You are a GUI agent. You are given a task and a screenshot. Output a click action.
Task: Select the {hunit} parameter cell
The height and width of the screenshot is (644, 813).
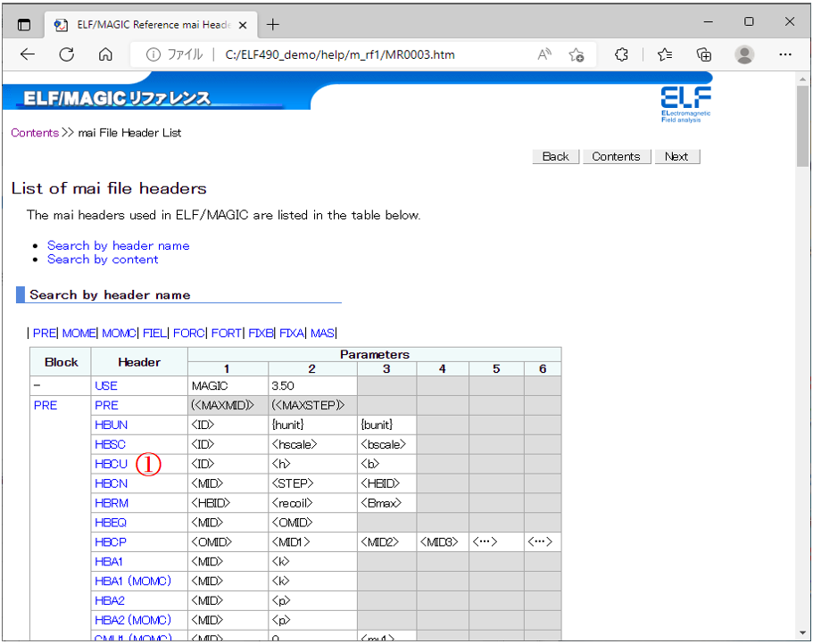pyautogui.click(x=312, y=425)
